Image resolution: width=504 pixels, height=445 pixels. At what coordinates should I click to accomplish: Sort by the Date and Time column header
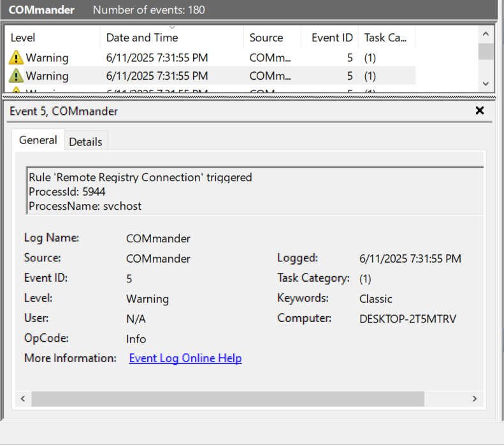[171, 38]
